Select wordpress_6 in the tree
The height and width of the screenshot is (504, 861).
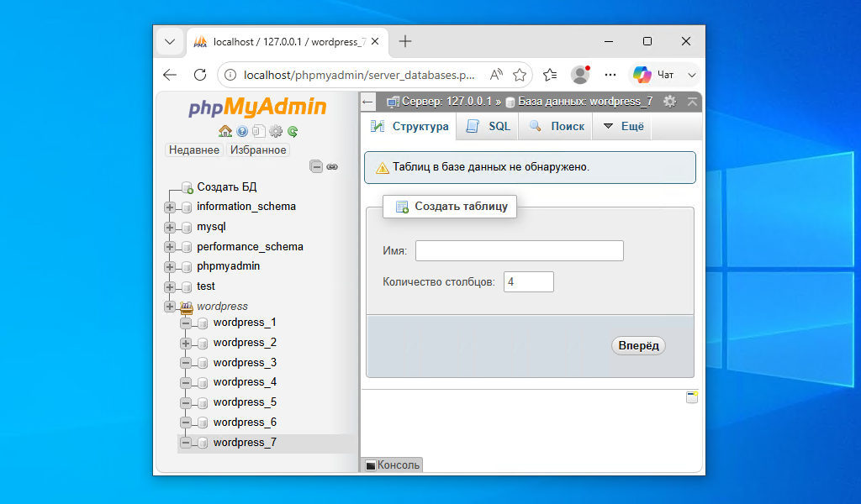tap(245, 423)
